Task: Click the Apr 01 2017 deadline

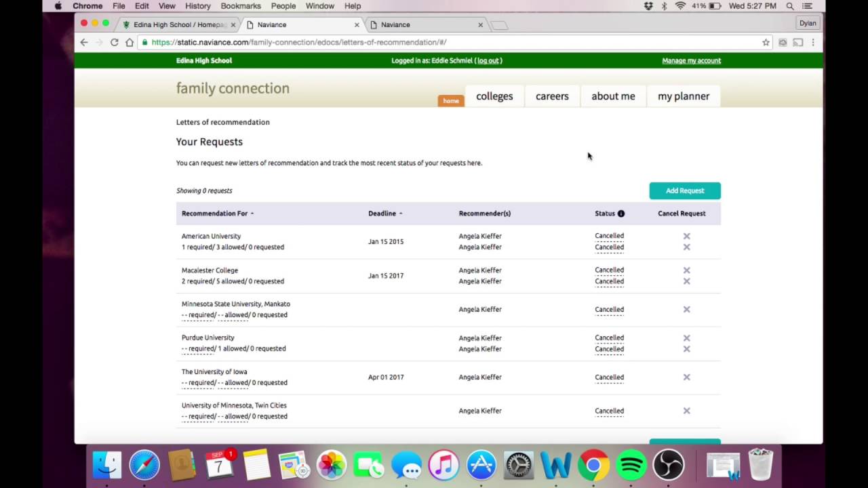Action: (386, 377)
